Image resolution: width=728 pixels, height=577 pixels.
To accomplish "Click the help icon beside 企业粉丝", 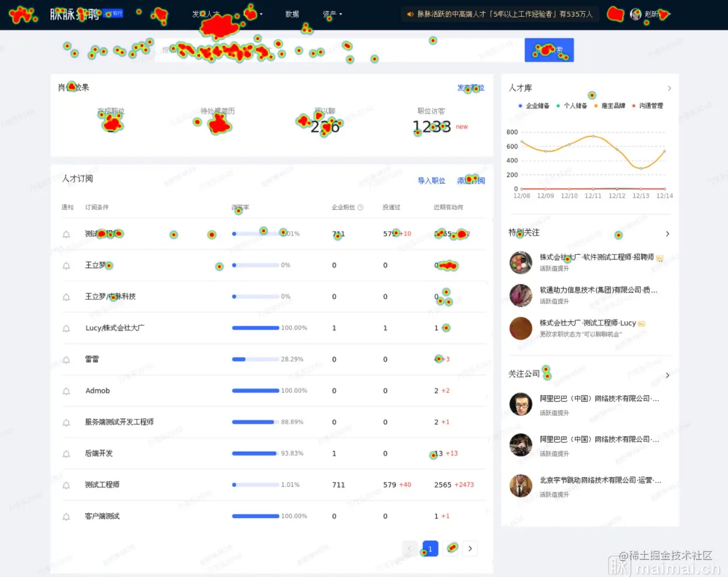I will click(x=360, y=208).
